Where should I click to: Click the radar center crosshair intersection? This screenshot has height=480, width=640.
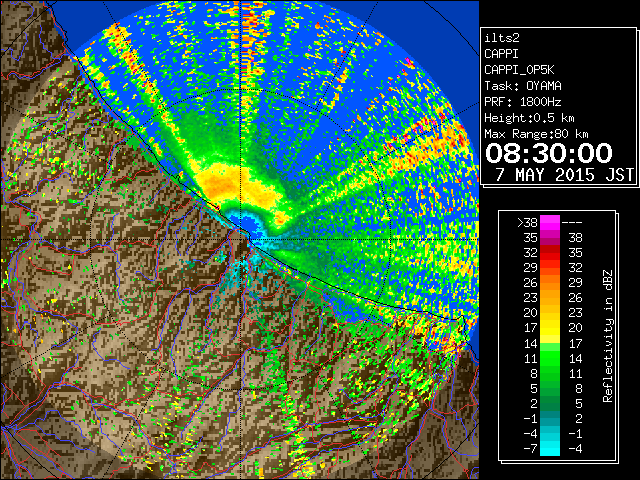click(241, 239)
